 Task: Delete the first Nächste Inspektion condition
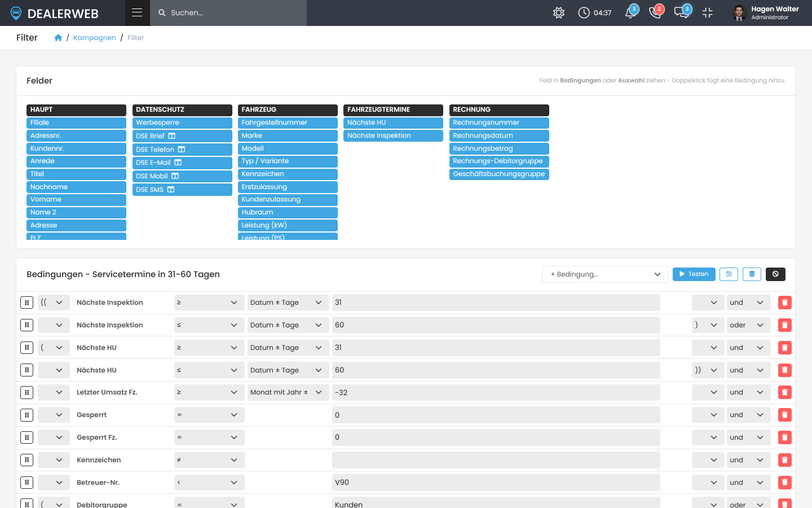click(x=784, y=303)
